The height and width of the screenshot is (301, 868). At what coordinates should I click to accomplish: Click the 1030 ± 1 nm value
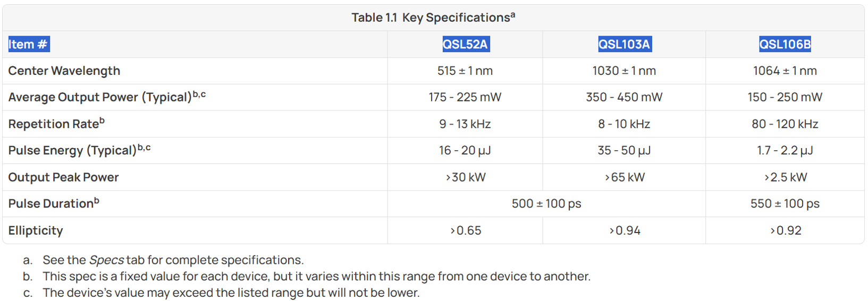[625, 71]
